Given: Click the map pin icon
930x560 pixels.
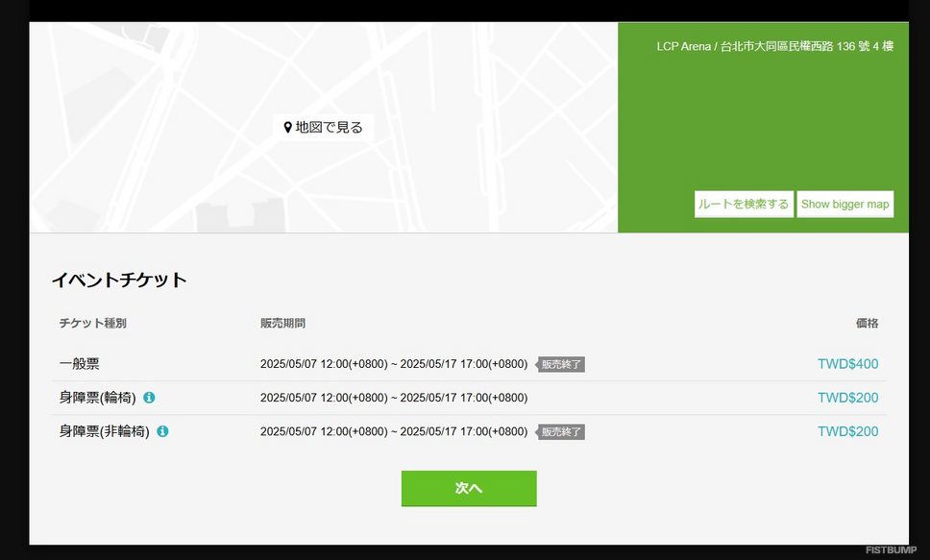Looking at the screenshot, I should tap(287, 128).
